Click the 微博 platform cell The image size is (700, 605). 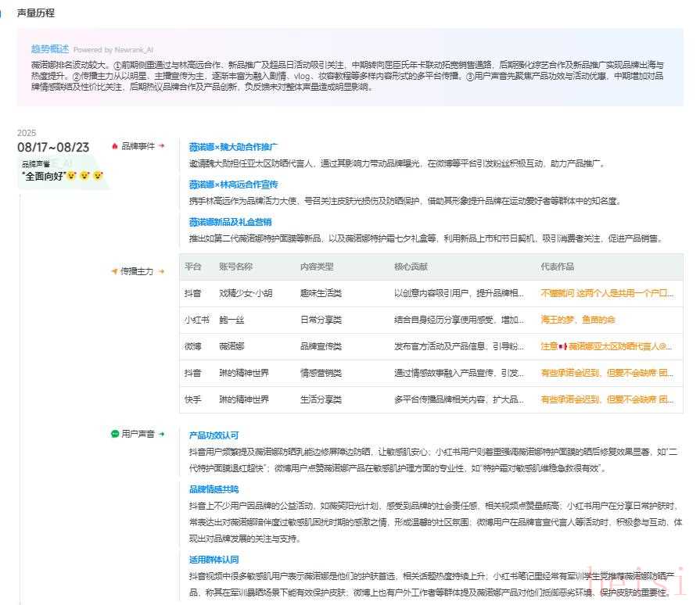coord(193,346)
